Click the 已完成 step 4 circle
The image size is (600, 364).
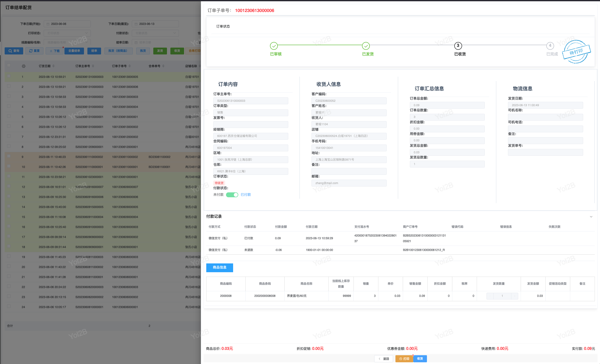click(x=550, y=46)
